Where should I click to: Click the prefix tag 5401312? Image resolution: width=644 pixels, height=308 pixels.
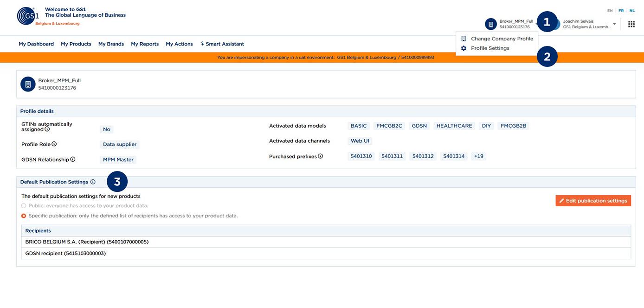423,156
